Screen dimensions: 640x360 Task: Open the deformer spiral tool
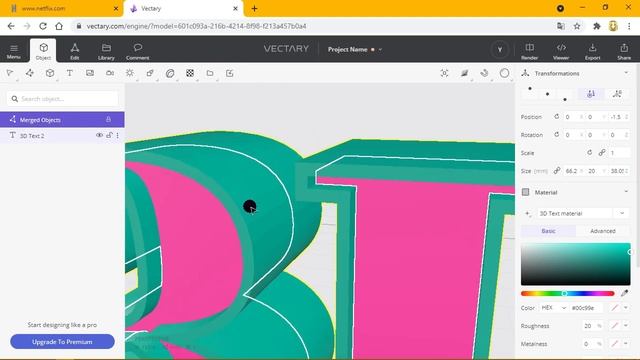(170, 73)
